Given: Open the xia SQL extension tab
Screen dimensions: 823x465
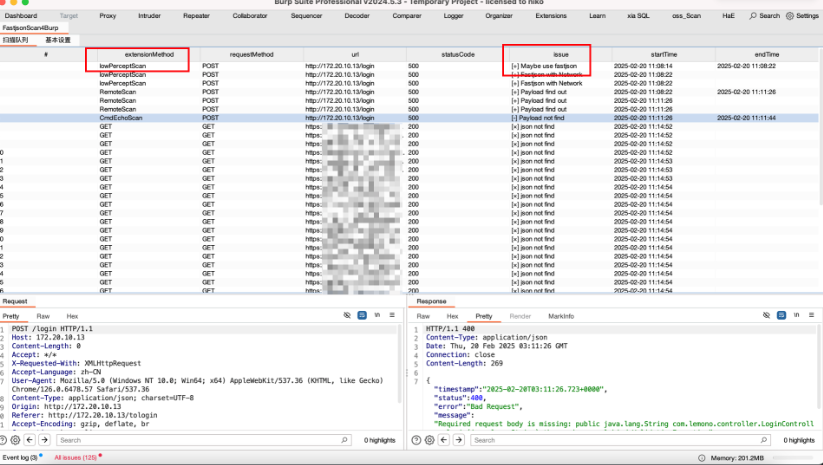Looking at the screenshot, I should pos(638,16).
